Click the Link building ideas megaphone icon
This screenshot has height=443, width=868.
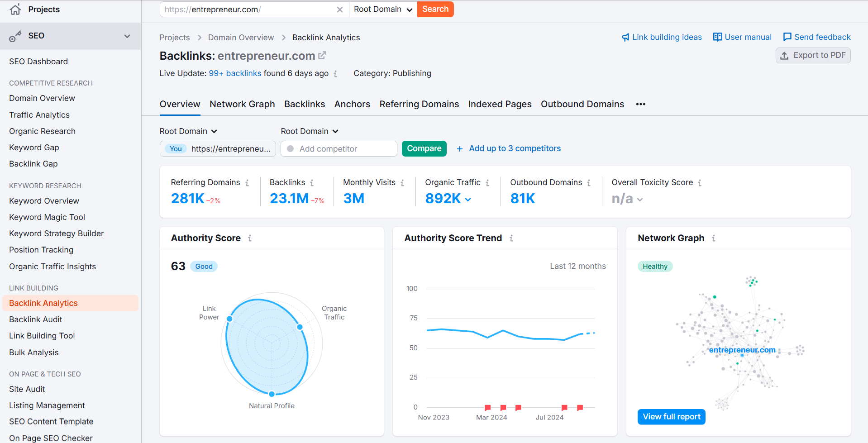pyautogui.click(x=625, y=37)
